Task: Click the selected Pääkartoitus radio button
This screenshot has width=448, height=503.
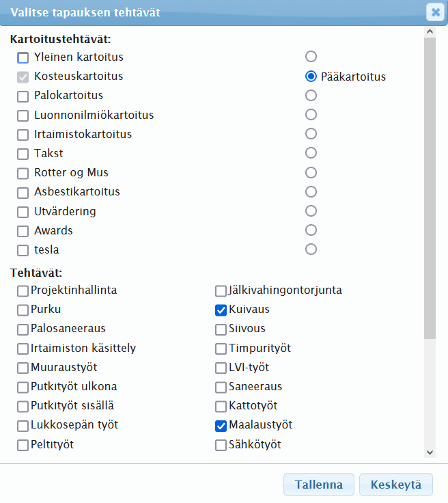Action: [311, 77]
